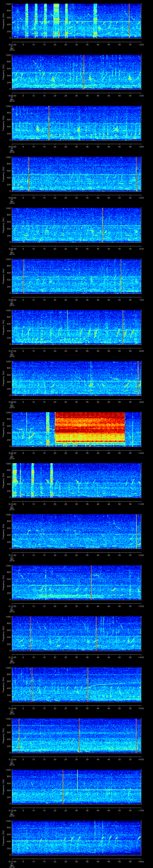Select the vertical line near 37 s in 5:12:00 spectrogram
The width and height of the screenshot is (153, 868).
coord(91,583)
